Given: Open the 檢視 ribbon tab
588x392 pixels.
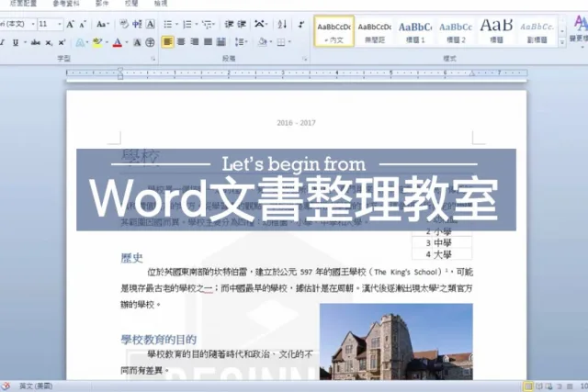Looking at the screenshot, I should click(x=161, y=4).
